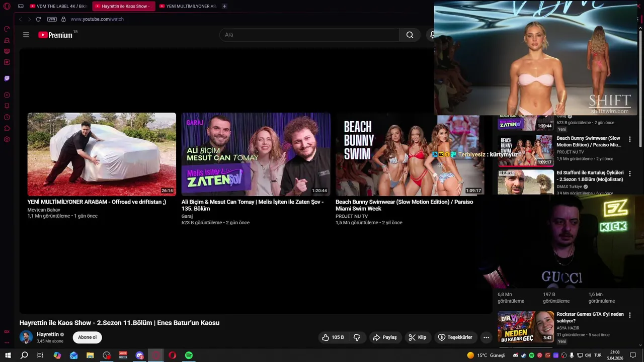Click the Ara search input field
644x362 pixels.
tap(309, 35)
